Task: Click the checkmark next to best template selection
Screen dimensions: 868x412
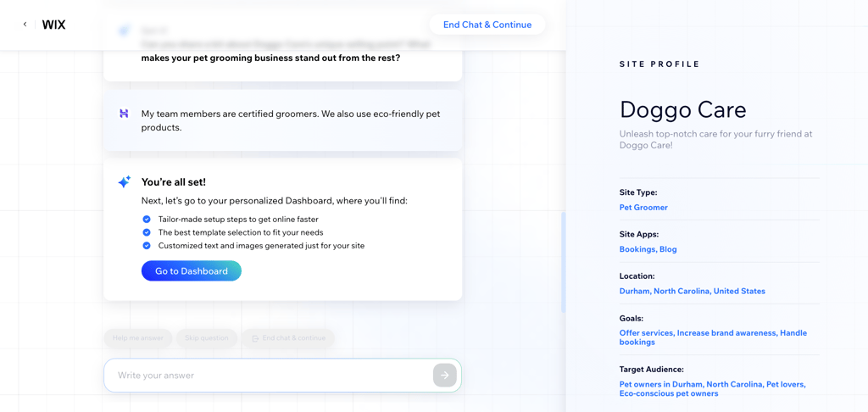Action: pos(147,232)
